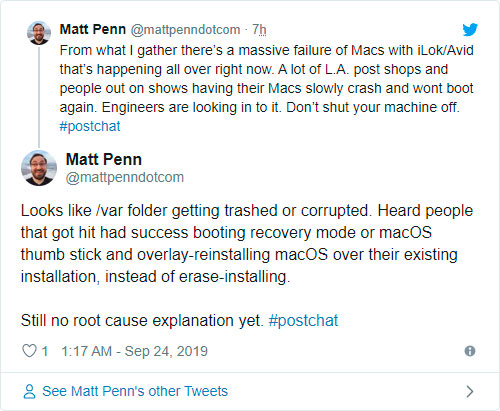
Task: Click See Matt Penn's other Tweets
Action: coord(135,391)
